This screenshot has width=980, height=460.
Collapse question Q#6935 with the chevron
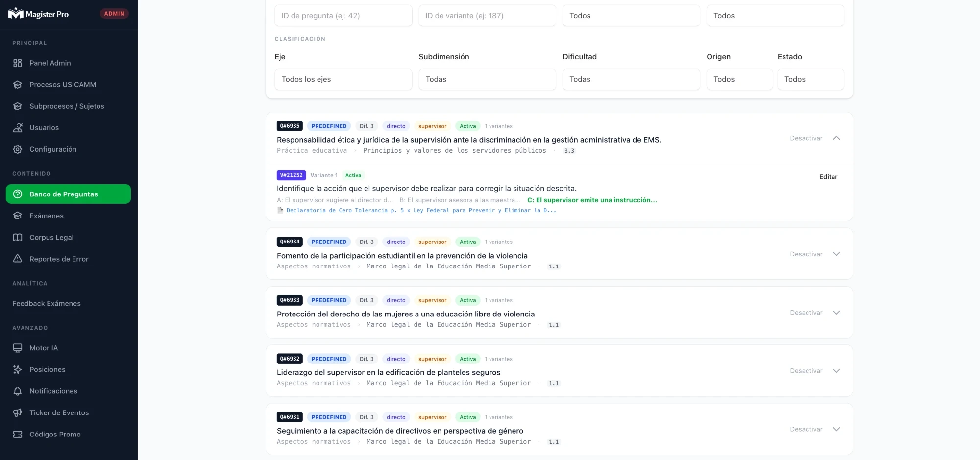(x=836, y=138)
